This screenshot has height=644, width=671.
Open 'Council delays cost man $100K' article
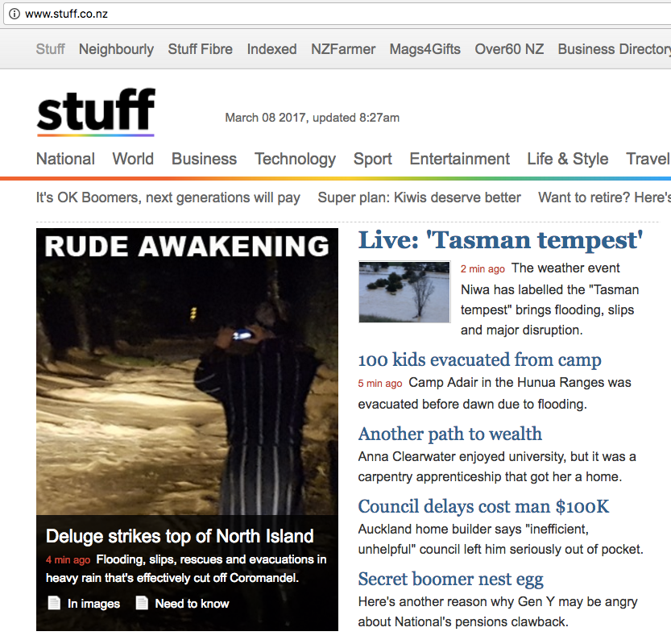pyautogui.click(x=483, y=506)
